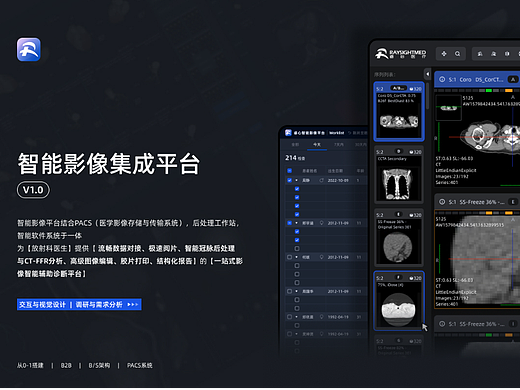
Task: Click the E badge in SS-Freeze 36% header
Action: pos(513,202)
